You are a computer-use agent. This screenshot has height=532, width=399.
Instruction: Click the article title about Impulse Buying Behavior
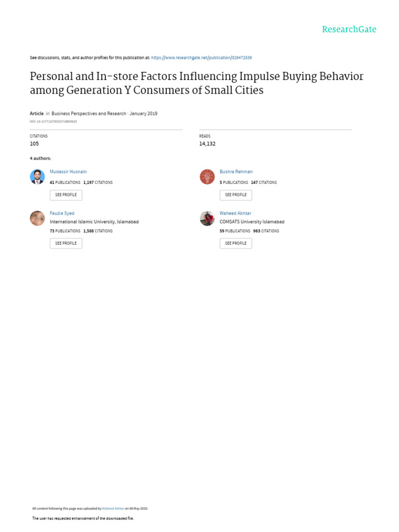click(x=196, y=83)
